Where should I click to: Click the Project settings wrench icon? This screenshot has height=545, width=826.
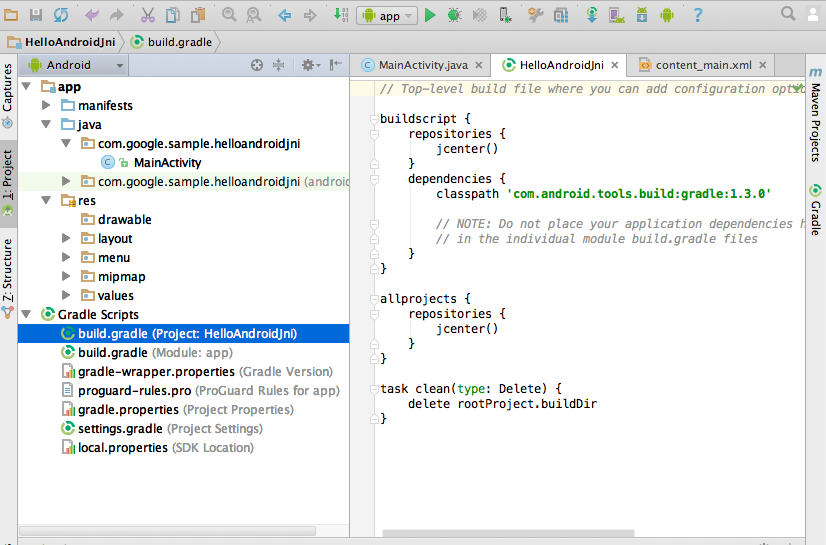click(x=536, y=15)
